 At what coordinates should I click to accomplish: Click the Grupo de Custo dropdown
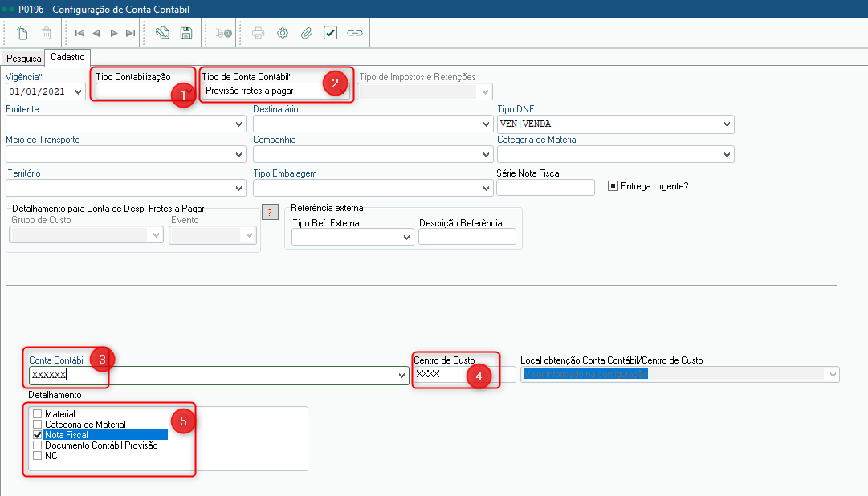point(86,235)
